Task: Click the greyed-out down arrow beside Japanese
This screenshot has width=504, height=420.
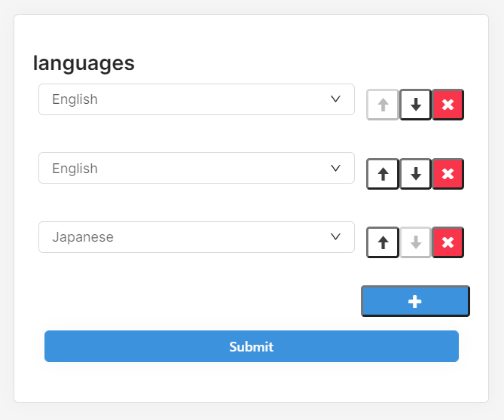Action: pyautogui.click(x=415, y=242)
